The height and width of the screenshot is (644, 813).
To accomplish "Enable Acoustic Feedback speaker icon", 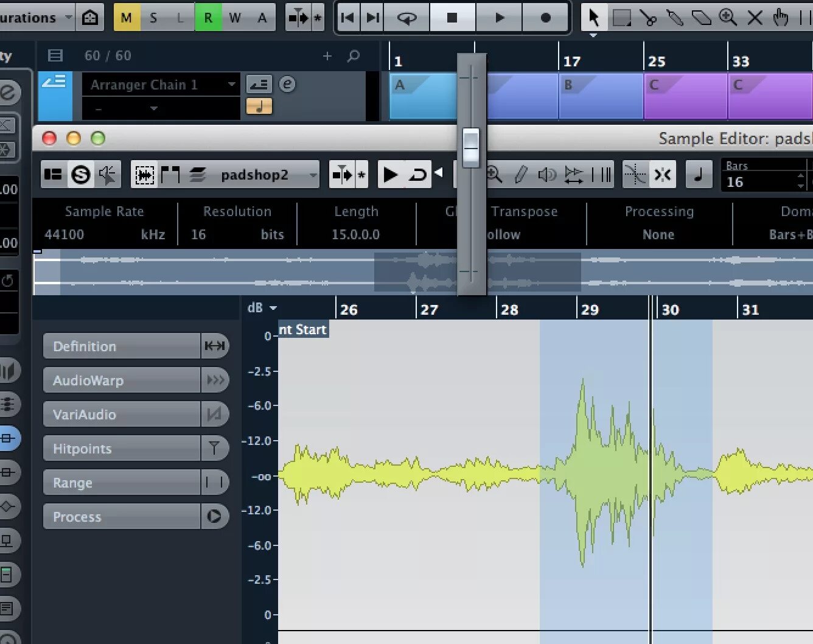I will click(x=547, y=175).
